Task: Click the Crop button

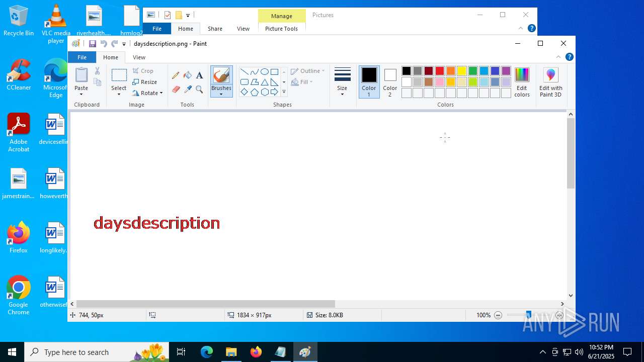Action: point(143,71)
